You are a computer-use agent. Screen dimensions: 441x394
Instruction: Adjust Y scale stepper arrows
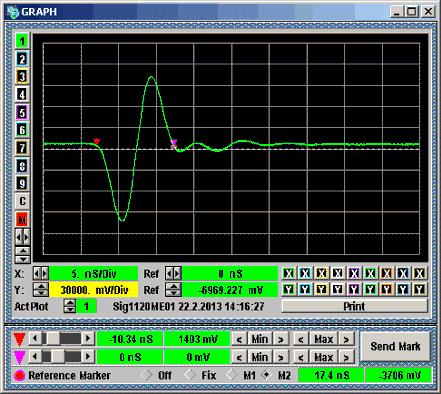pyautogui.click(x=41, y=290)
